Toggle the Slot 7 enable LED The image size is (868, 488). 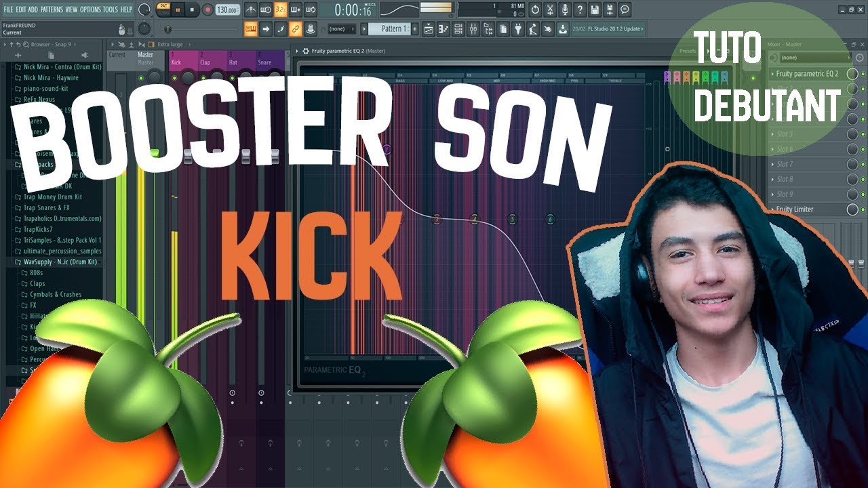pos(863,164)
